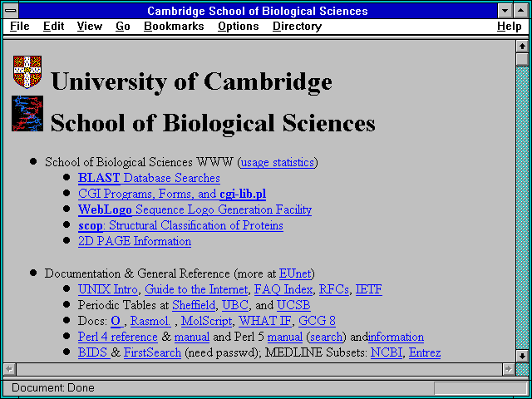Open the MolScript docs link
Screen dimensions: 532x399
207,321
